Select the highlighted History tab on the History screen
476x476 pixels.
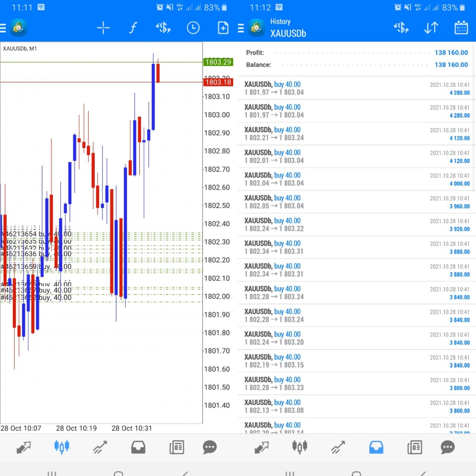[376, 447]
